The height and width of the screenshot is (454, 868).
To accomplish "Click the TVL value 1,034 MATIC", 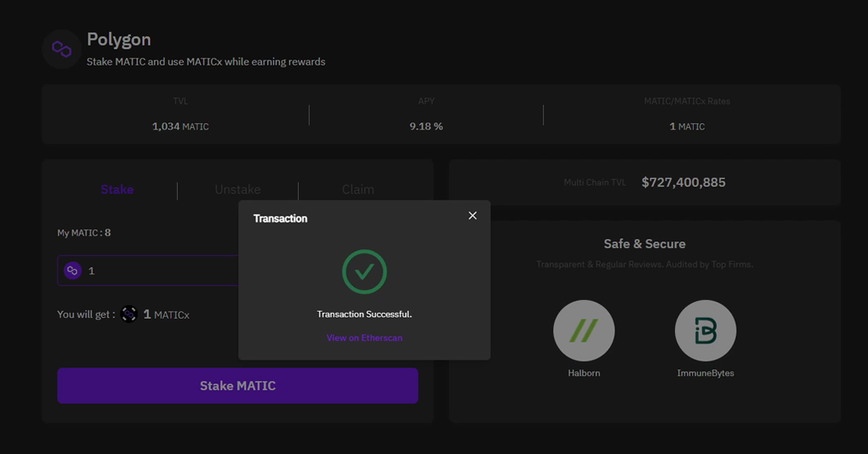I will pyautogui.click(x=180, y=127).
